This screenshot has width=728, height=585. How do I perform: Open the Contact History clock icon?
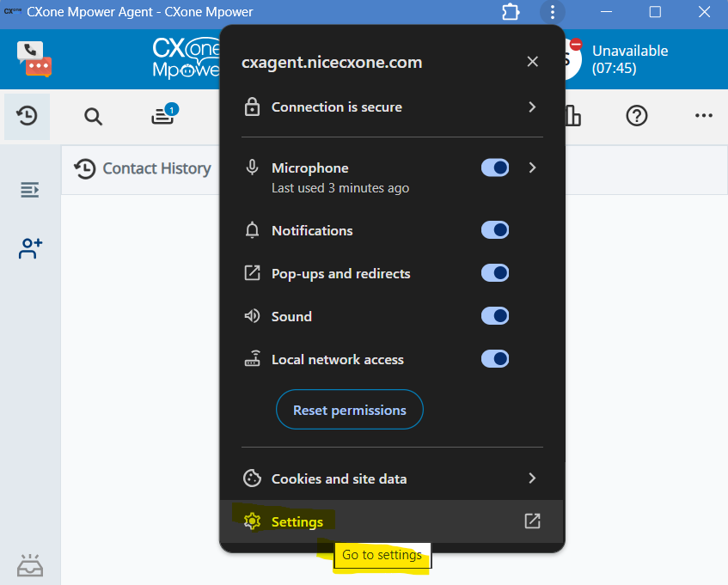pyautogui.click(x=28, y=116)
